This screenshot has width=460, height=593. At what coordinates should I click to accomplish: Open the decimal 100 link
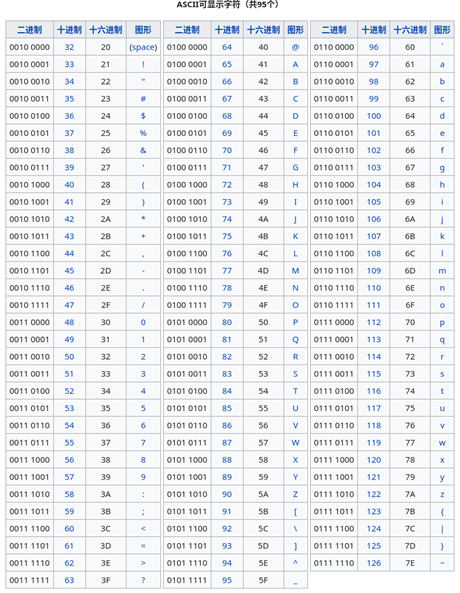coord(374,116)
